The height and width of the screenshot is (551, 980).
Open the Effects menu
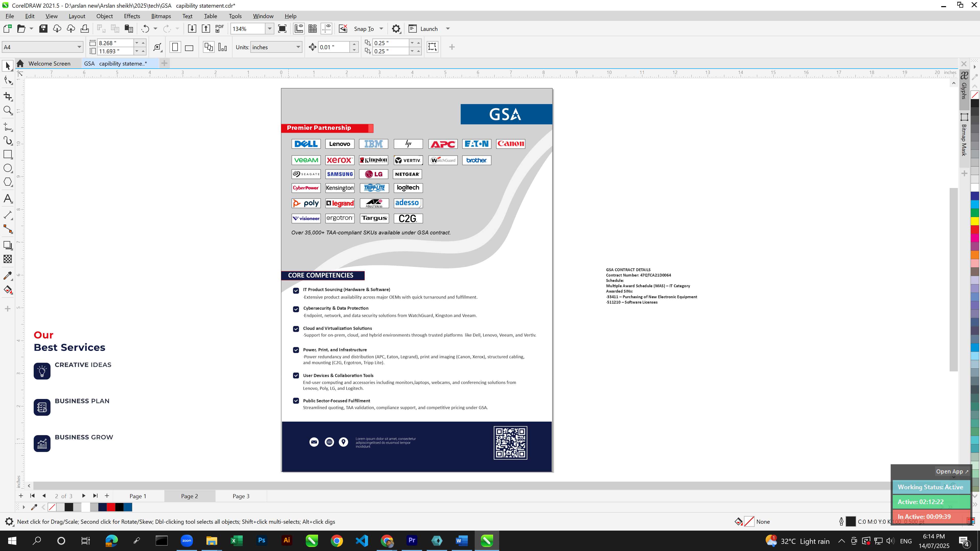(132, 16)
